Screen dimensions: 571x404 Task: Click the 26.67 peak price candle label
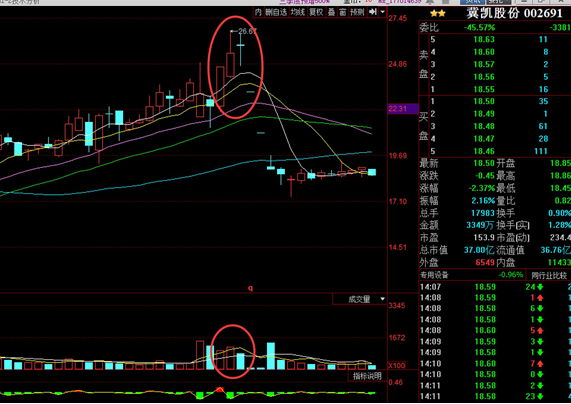click(x=247, y=31)
